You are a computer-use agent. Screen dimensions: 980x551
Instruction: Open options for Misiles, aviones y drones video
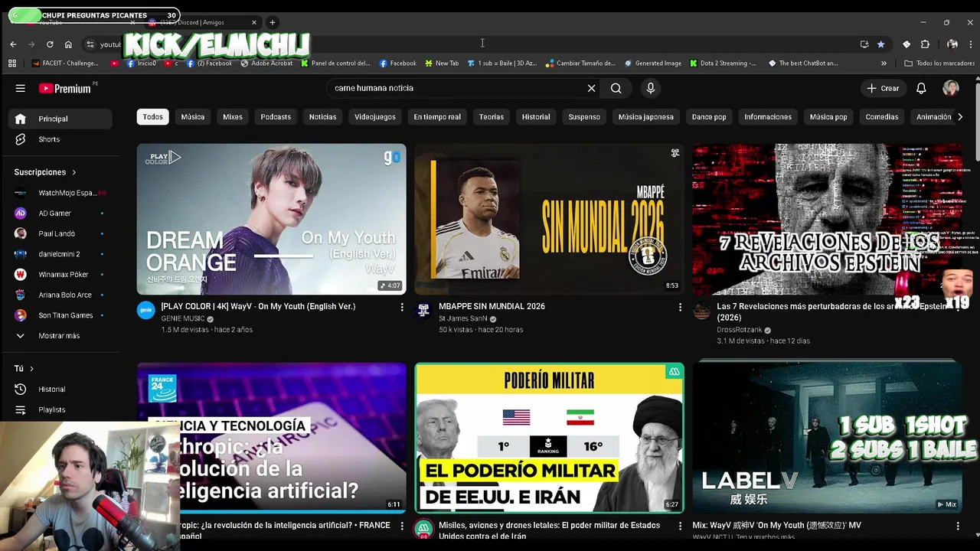(680, 526)
